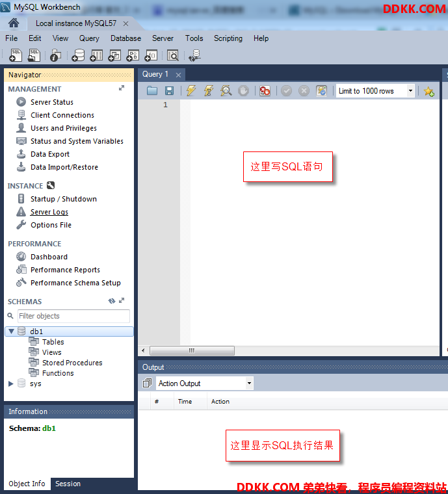Create a new view toolbar icon
Screen dimensions: 448x494
pyautogui.click(x=114, y=55)
